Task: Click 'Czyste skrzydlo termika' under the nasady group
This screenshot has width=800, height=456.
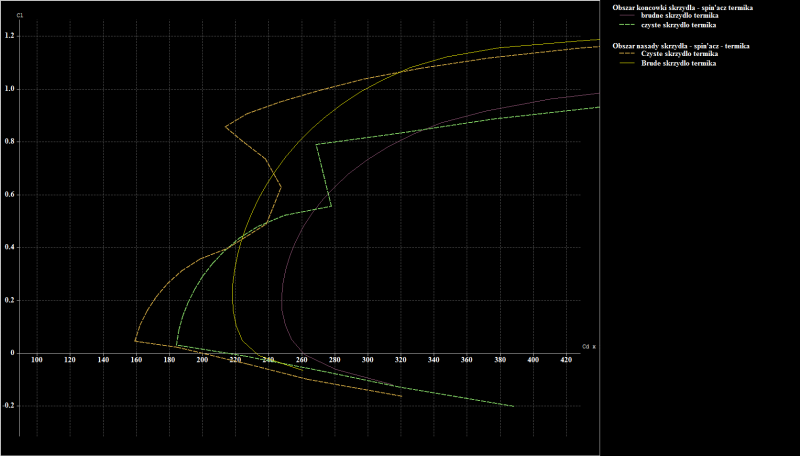Action: 680,54
